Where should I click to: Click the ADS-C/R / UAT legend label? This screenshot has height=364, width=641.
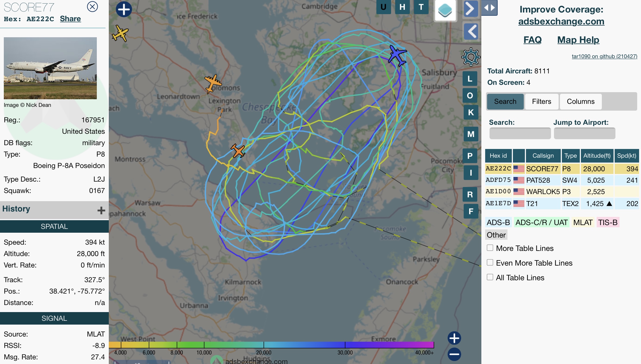click(x=541, y=222)
